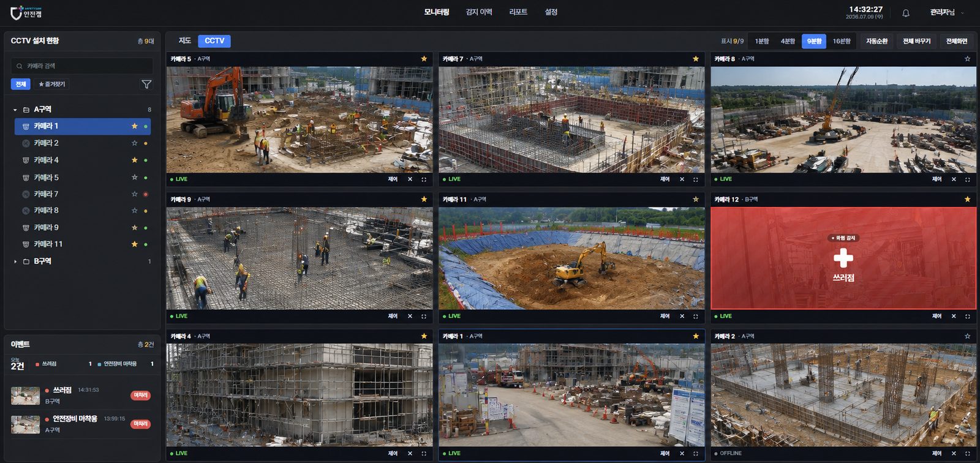
Task: Select 카메라 11 in the camera tree
Action: pyautogui.click(x=82, y=244)
